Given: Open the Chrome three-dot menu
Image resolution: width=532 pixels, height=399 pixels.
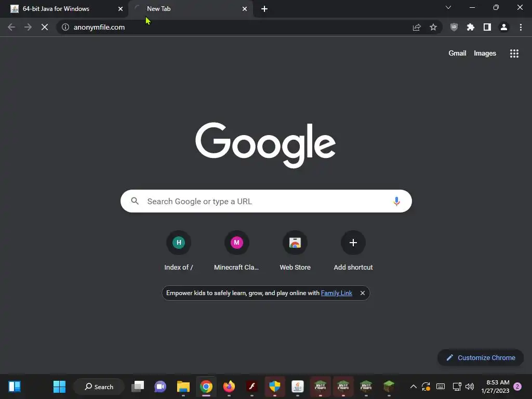Looking at the screenshot, I should [x=521, y=27].
